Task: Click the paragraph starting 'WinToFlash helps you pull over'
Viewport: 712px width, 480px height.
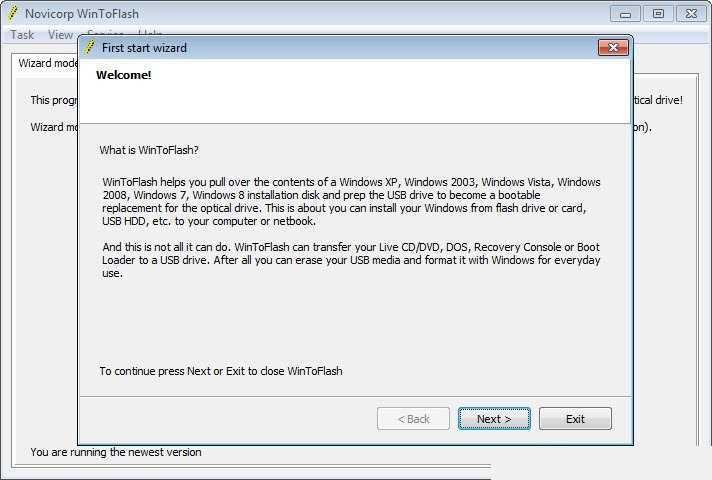Action: (x=351, y=202)
